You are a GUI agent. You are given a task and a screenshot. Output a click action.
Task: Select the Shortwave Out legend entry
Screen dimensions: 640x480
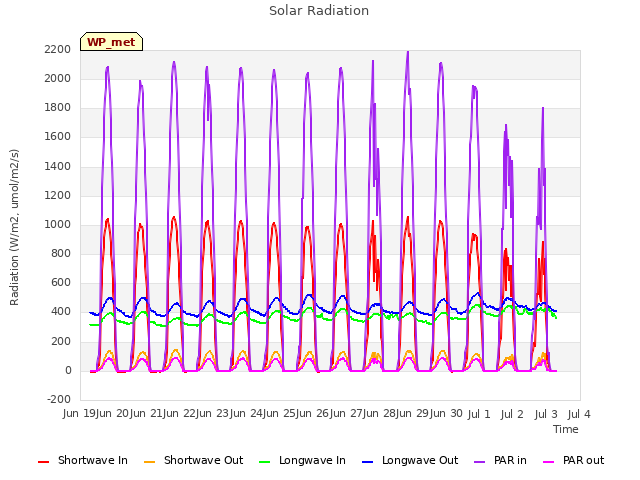[x=193, y=460]
